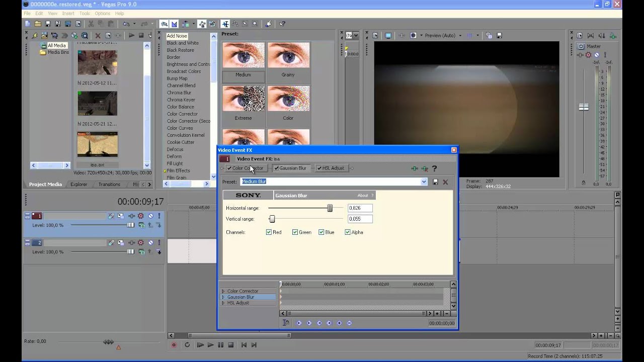The width and height of the screenshot is (644, 362).
Task: Click the Plug-In Help question mark icon
Action: [x=434, y=168]
